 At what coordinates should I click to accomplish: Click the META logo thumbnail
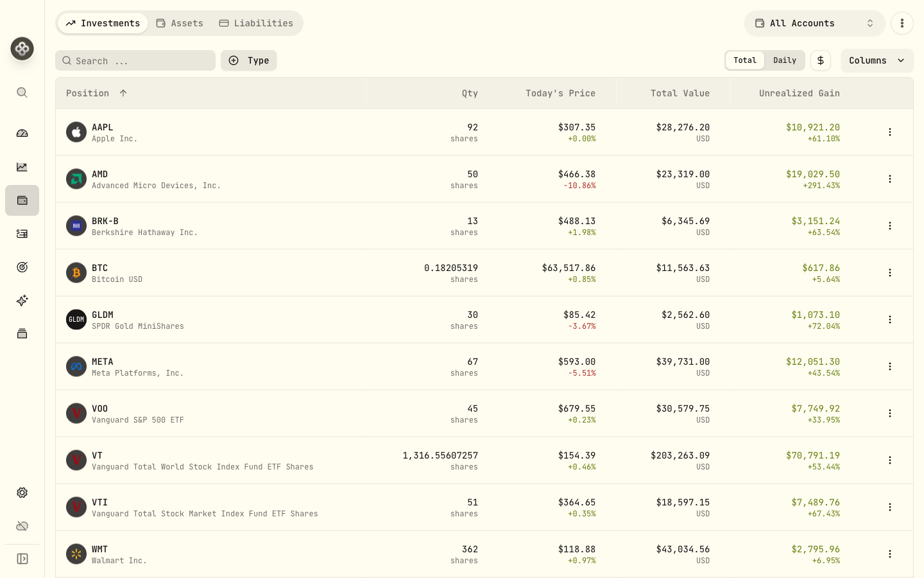pyautogui.click(x=76, y=367)
